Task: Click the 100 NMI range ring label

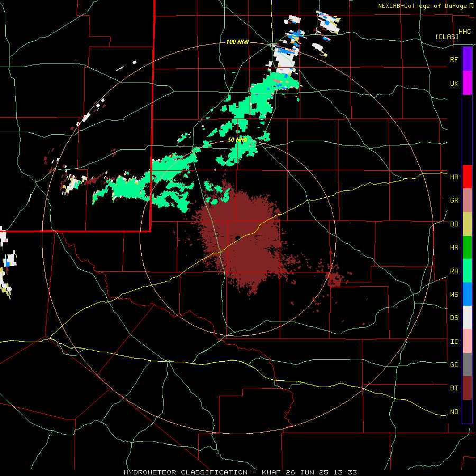Action: coord(237,42)
